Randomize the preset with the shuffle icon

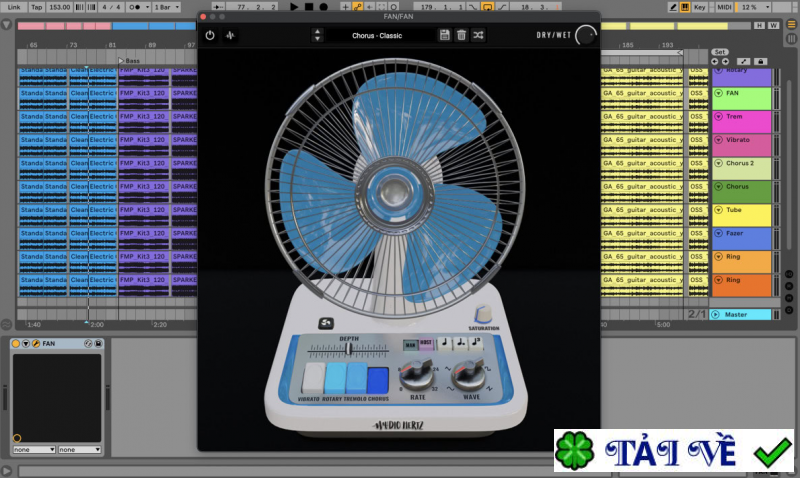click(478, 35)
